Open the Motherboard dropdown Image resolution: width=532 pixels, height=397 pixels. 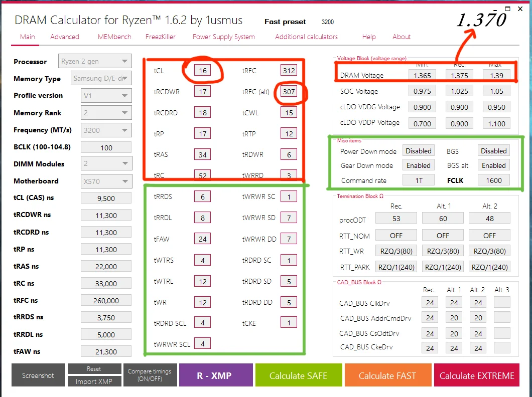click(106, 181)
